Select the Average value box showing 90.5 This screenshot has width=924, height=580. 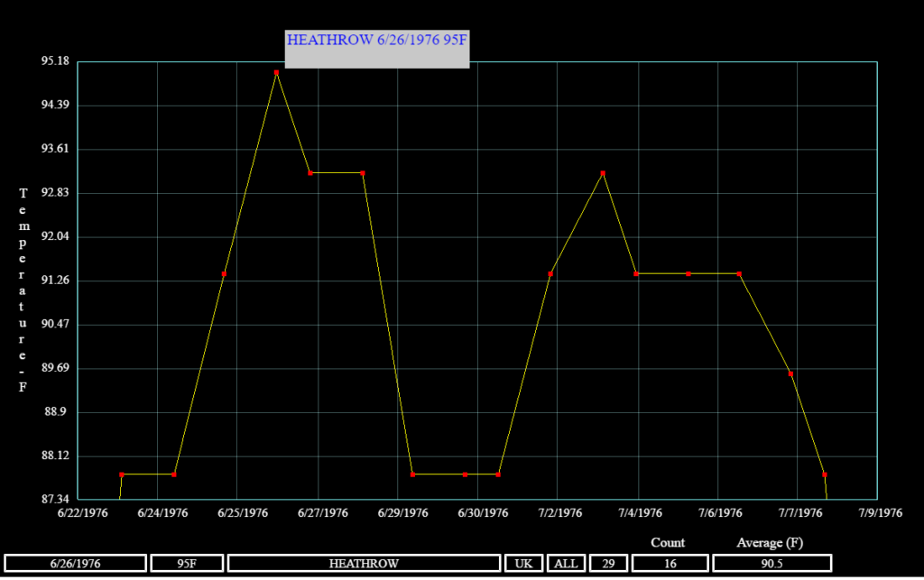772,564
